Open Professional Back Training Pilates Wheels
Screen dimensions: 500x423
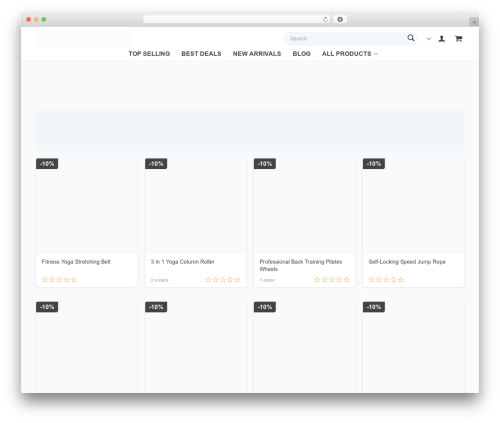click(x=301, y=265)
